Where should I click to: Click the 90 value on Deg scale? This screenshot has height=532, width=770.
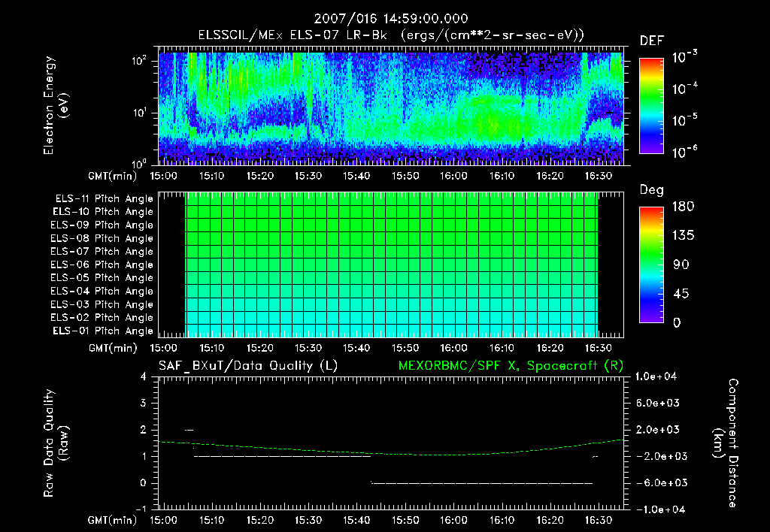click(x=681, y=265)
